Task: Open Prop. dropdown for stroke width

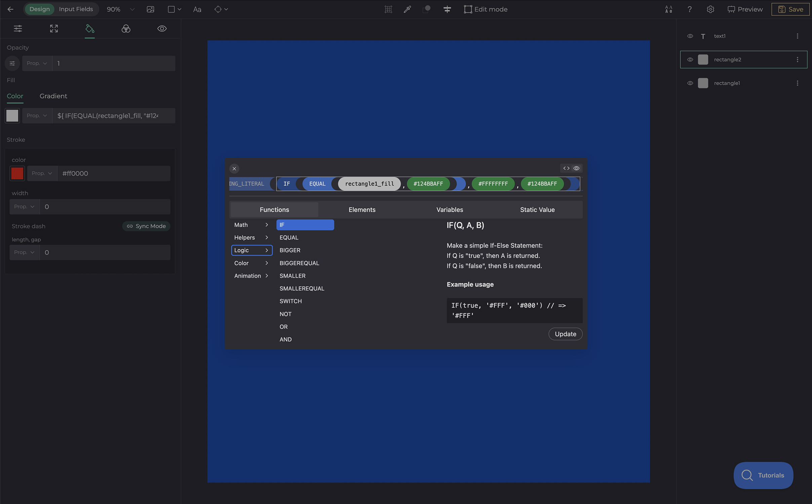Action: pos(24,207)
